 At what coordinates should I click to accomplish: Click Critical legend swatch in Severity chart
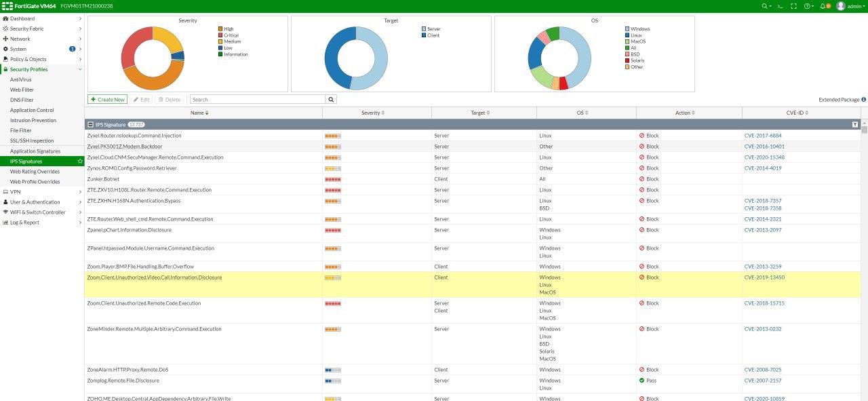click(x=220, y=35)
